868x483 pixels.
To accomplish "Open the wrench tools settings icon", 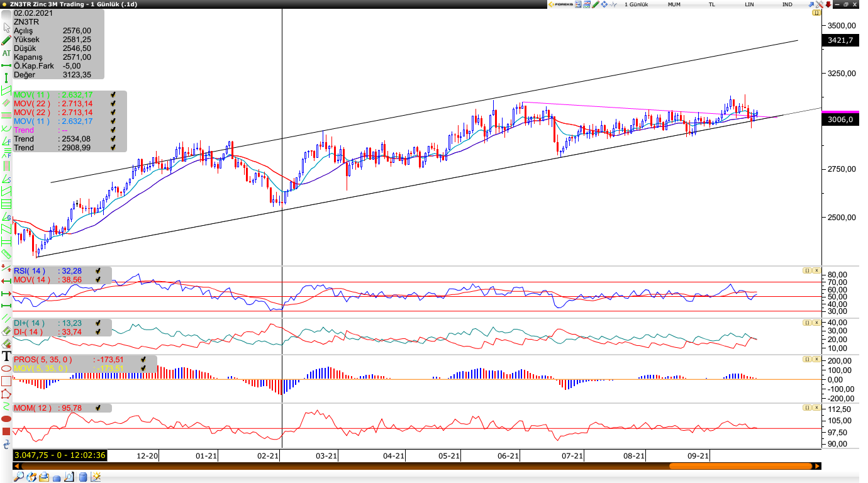I will click(820, 4).
